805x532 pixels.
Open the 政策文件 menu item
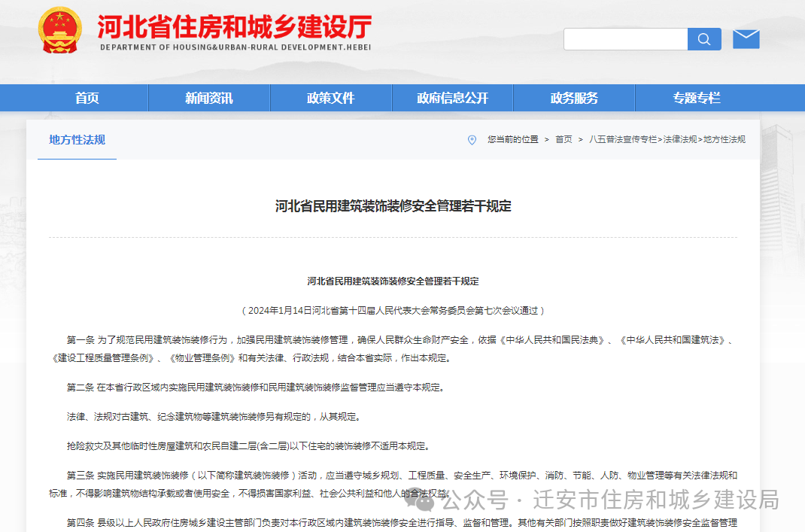[x=330, y=98]
